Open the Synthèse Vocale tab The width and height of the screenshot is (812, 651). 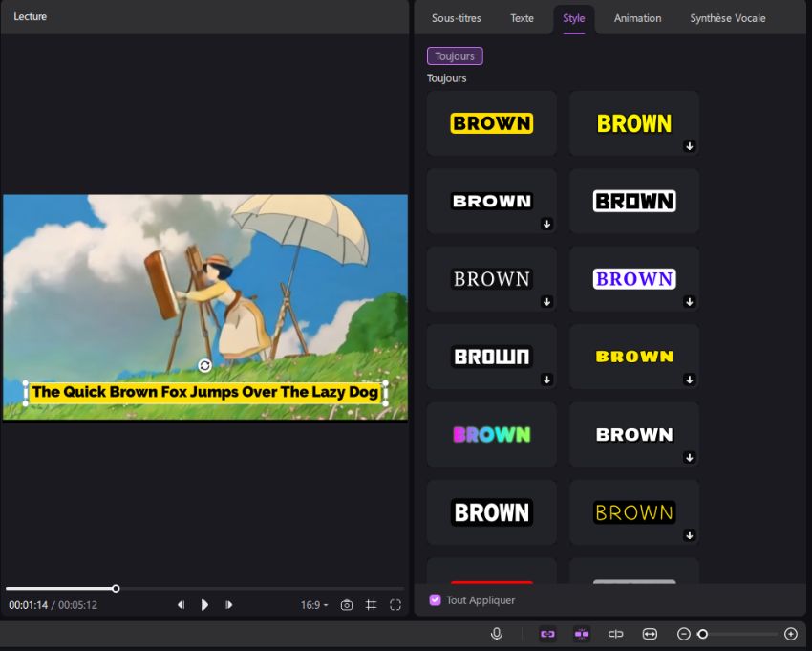tap(728, 18)
